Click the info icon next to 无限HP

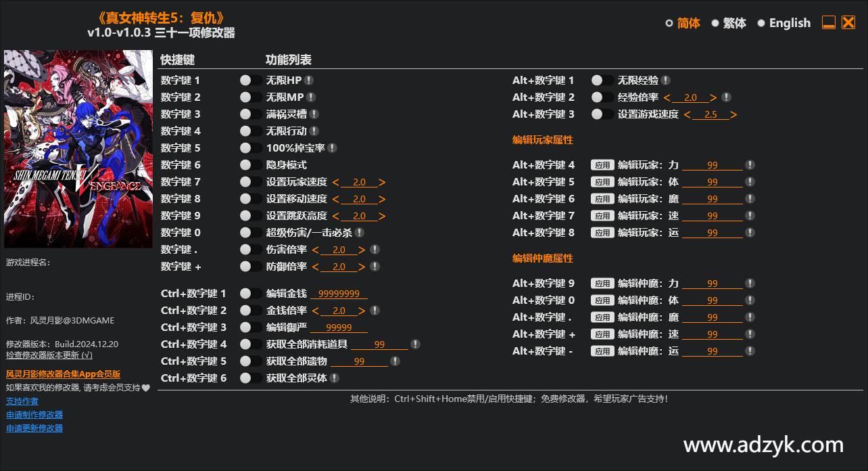(308, 81)
